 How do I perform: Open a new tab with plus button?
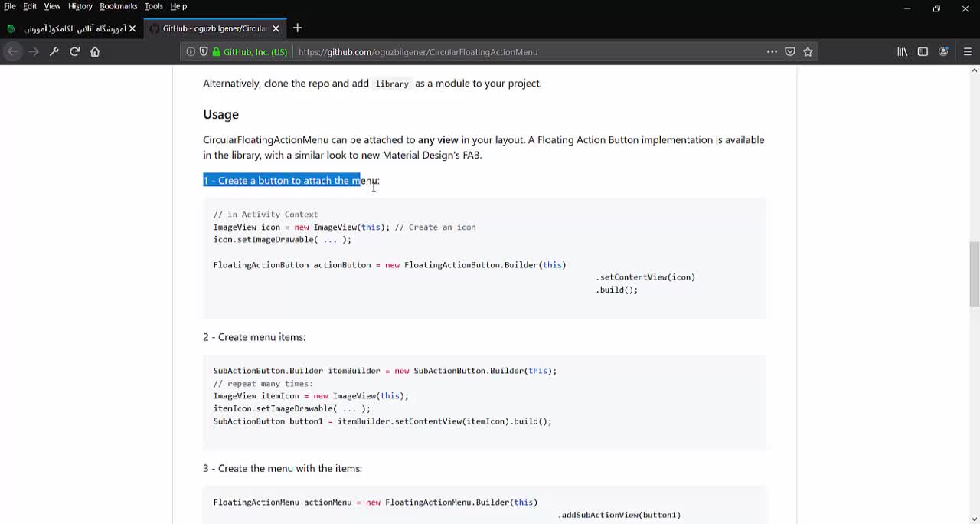(x=297, y=28)
